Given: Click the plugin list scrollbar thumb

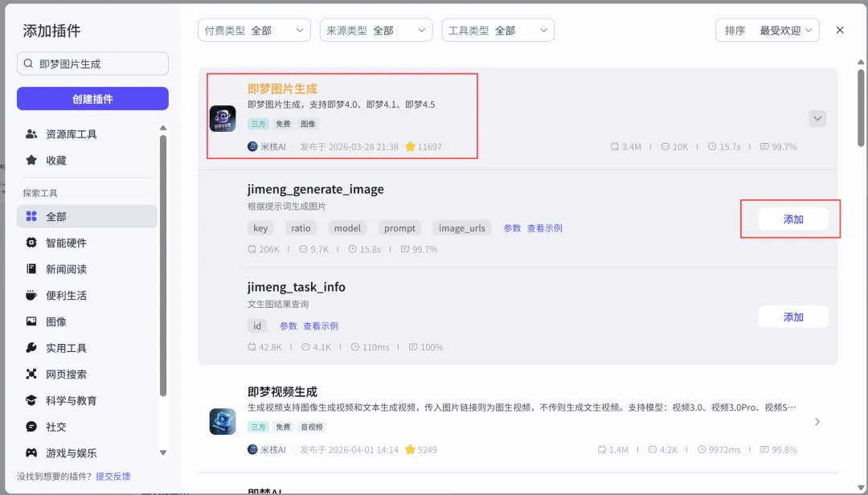Looking at the screenshot, I should (861, 108).
